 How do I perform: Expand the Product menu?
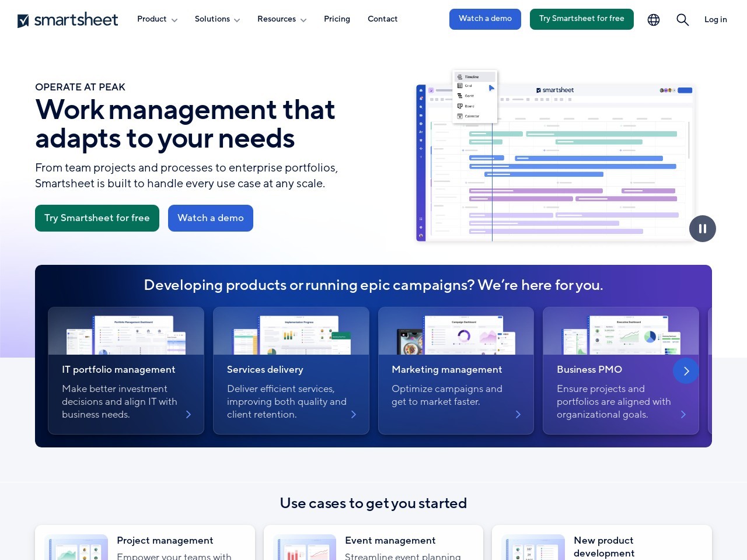click(157, 19)
